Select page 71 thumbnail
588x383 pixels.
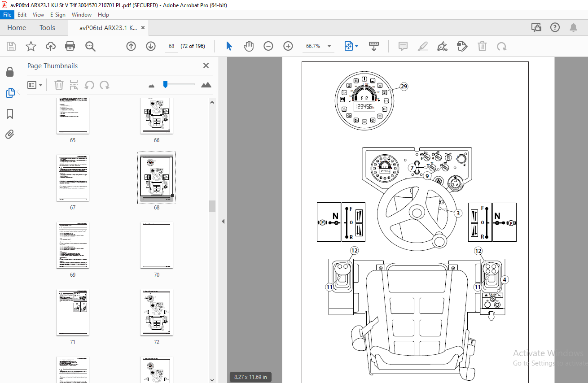click(x=73, y=313)
